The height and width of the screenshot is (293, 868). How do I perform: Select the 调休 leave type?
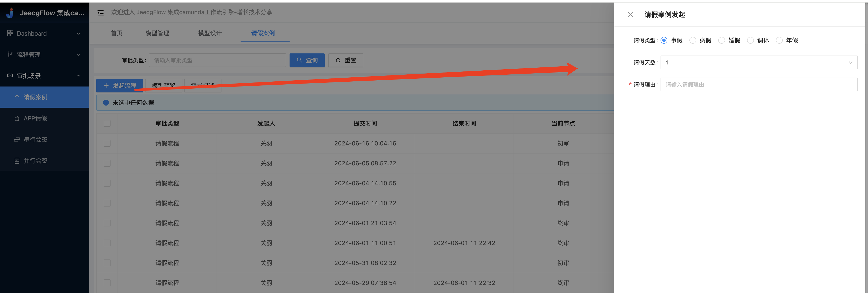[750, 40]
